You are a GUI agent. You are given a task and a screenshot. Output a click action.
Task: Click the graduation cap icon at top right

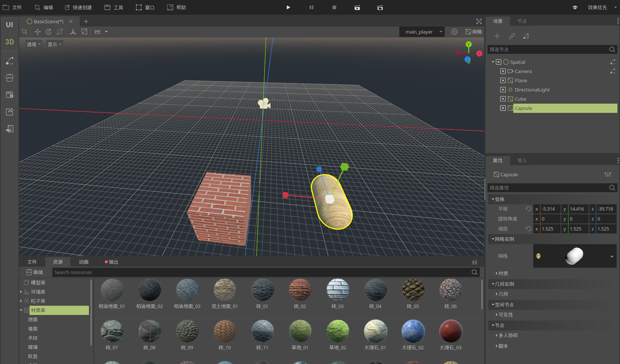pyautogui.click(x=575, y=7)
